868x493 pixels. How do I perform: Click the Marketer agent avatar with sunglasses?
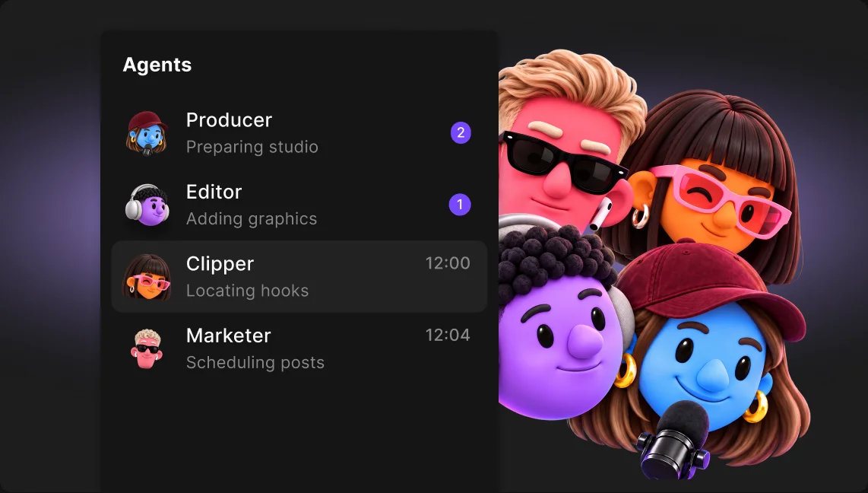point(147,348)
